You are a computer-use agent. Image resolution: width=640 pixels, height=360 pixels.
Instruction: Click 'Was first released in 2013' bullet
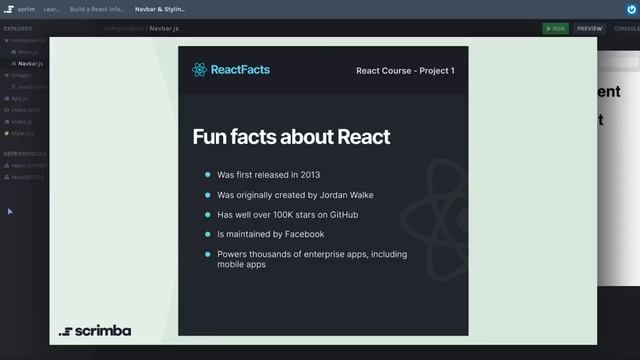[x=269, y=175]
